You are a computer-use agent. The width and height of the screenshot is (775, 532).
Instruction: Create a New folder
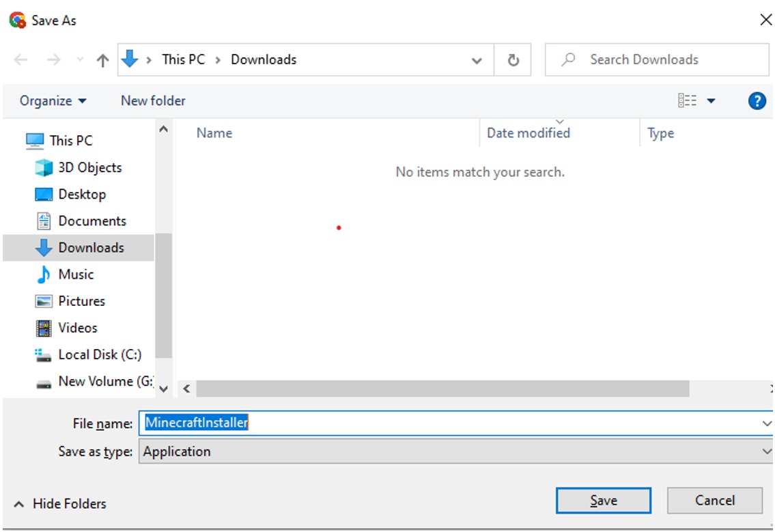pyautogui.click(x=152, y=100)
